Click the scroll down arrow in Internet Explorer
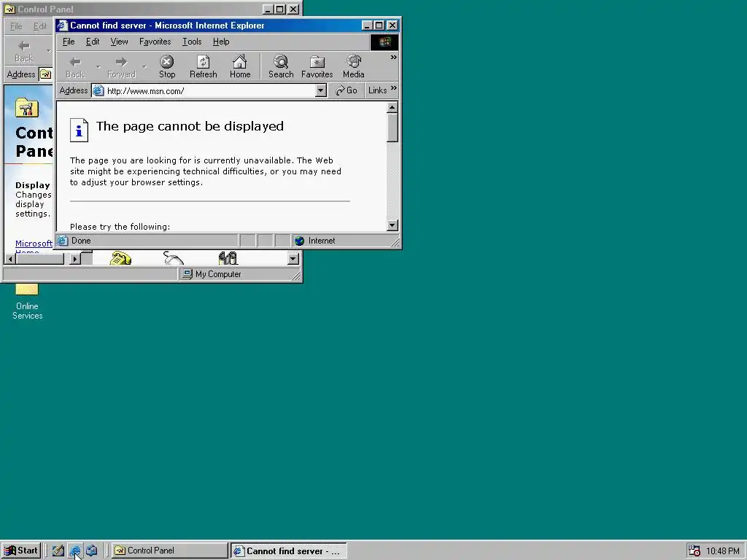This screenshot has width=747, height=560. (392, 225)
